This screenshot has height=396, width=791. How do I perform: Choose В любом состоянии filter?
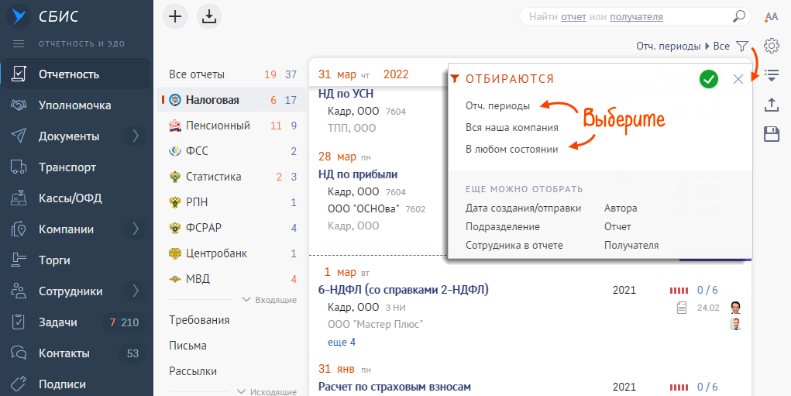pos(512,149)
